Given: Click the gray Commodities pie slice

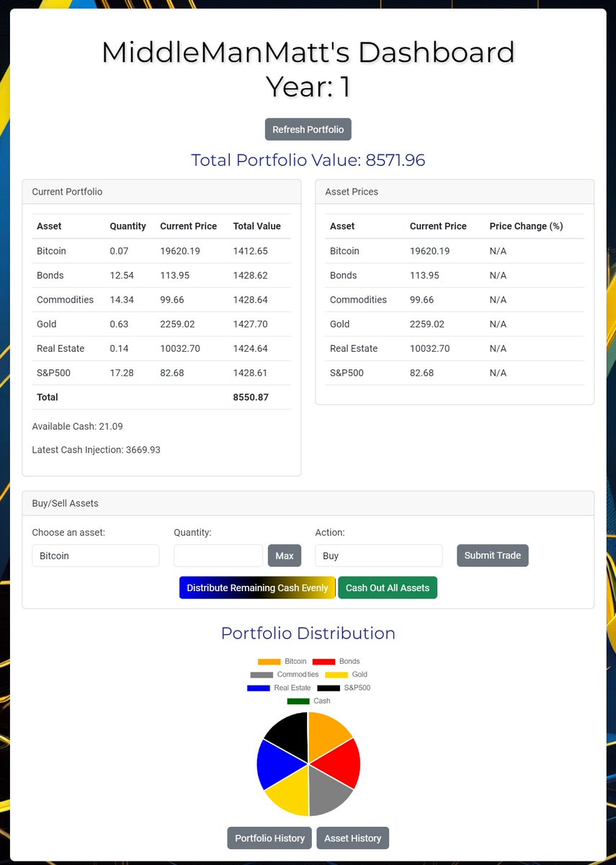Looking at the screenshot, I should [326, 793].
